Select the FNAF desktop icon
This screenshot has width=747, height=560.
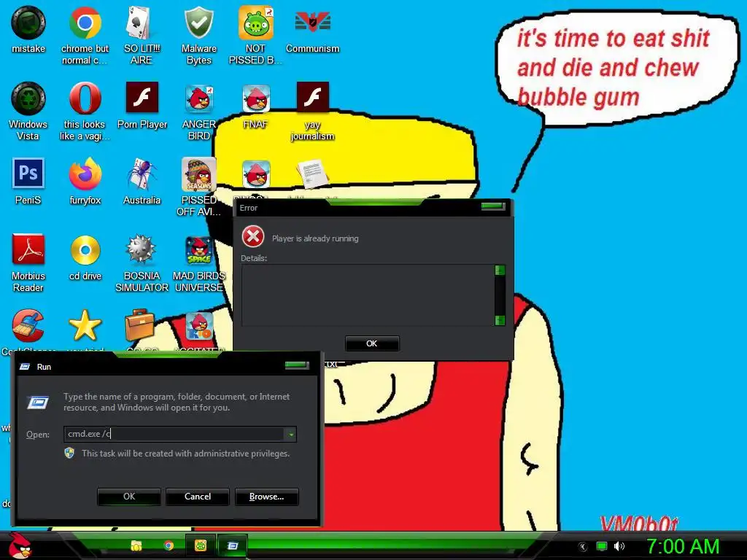256,98
